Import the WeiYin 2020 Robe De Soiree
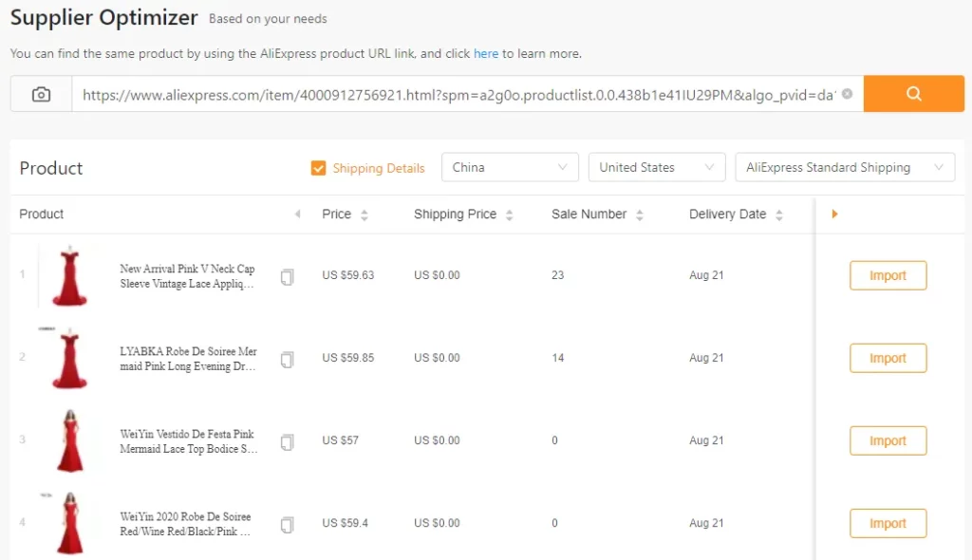This screenshot has width=972, height=560. coord(888,523)
